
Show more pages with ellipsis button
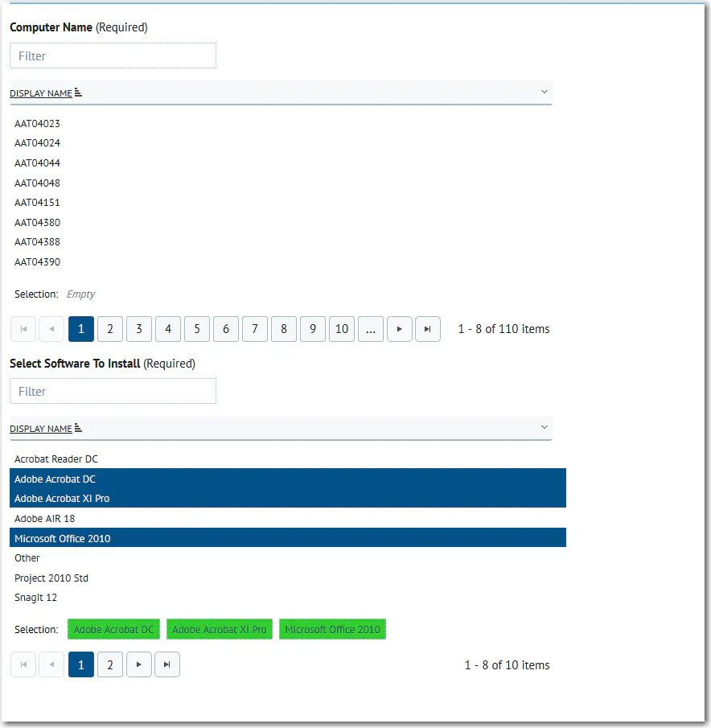point(371,329)
